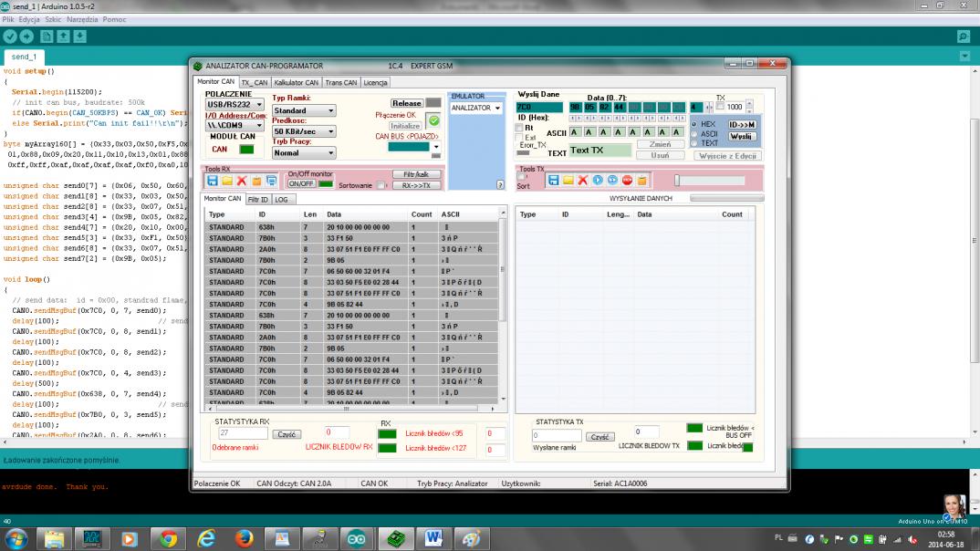The image size is (980, 551).
Task: Open the folder icon in Tools TX
Action: (568, 181)
